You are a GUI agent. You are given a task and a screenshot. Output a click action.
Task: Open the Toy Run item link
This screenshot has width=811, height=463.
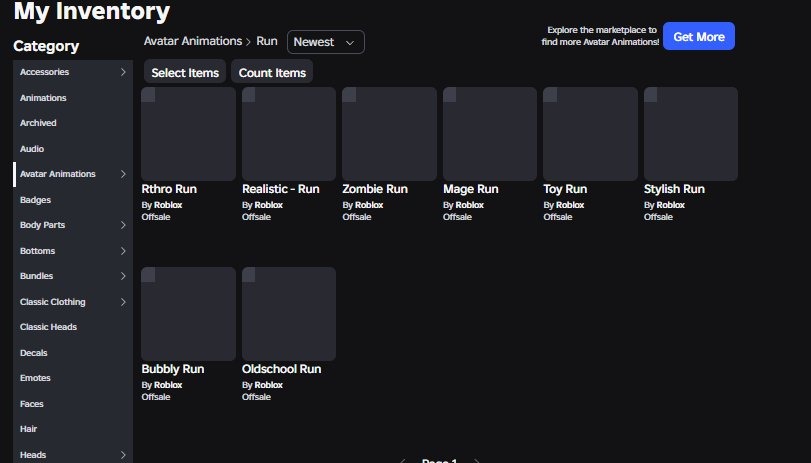(x=565, y=189)
